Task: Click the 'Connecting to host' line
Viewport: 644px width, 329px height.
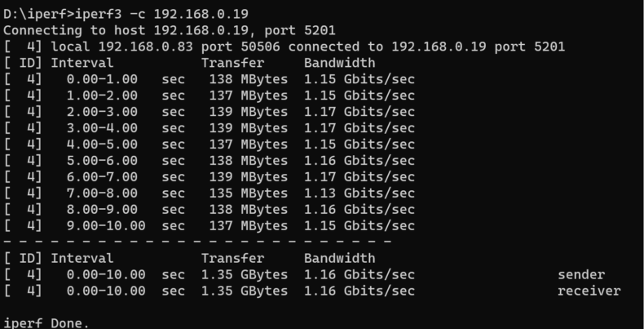Action: [x=170, y=30]
